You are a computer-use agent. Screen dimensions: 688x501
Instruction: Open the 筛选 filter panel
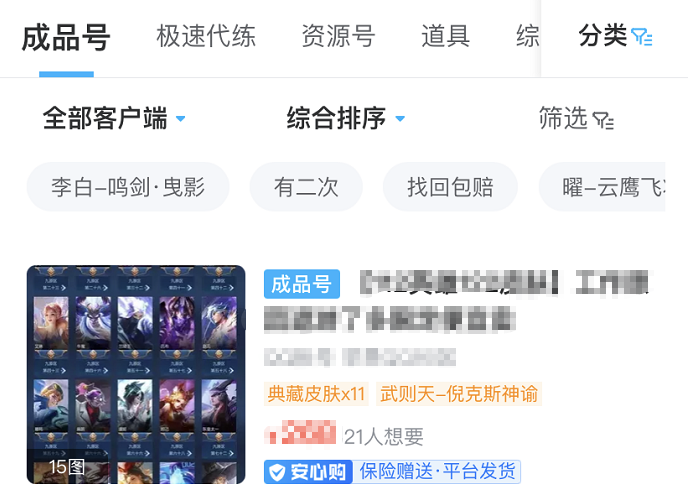tap(576, 118)
